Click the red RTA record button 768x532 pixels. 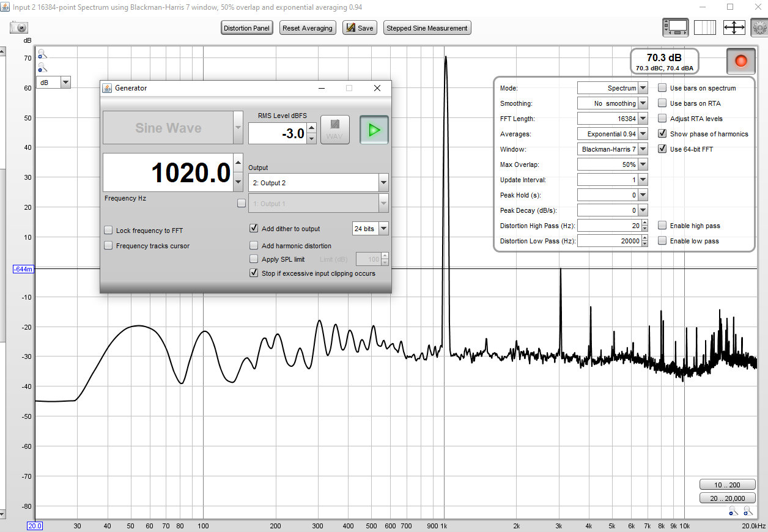[741, 61]
